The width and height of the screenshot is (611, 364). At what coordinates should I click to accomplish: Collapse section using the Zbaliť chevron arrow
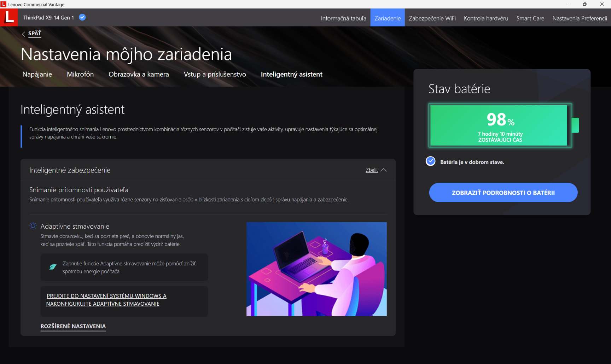(384, 170)
